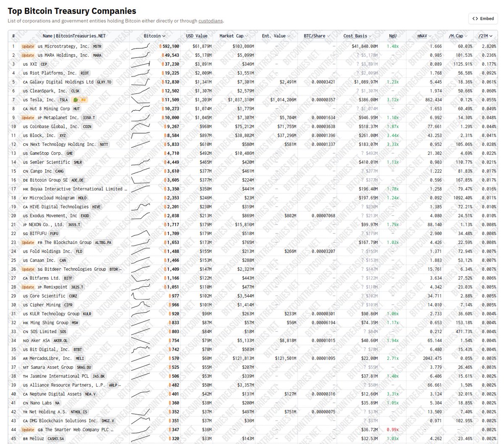Open Next Technology Holding Inc. link

pyautogui.click(x=63, y=144)
